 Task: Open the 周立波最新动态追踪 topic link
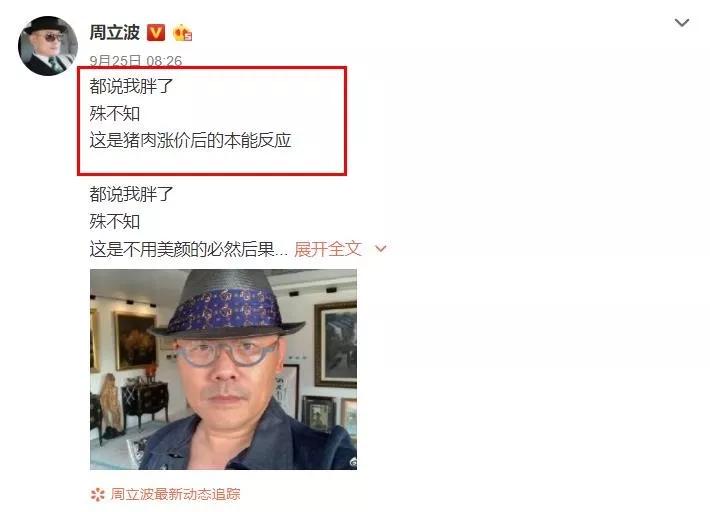(x=175, y=494)
